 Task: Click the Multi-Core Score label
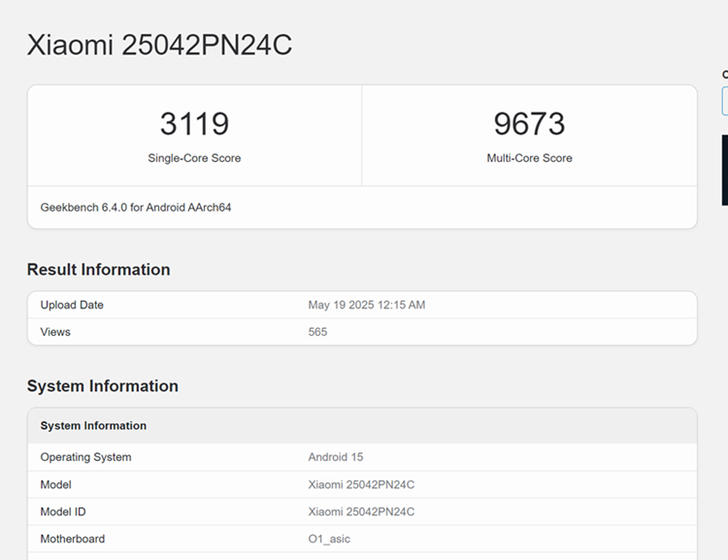pyautogui.click(x=529, y=158)
